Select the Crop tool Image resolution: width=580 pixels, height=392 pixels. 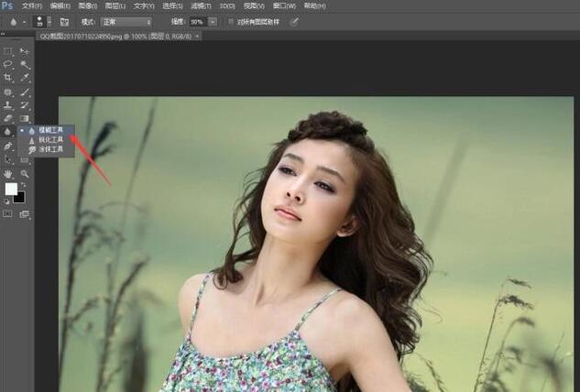(7, 78)
